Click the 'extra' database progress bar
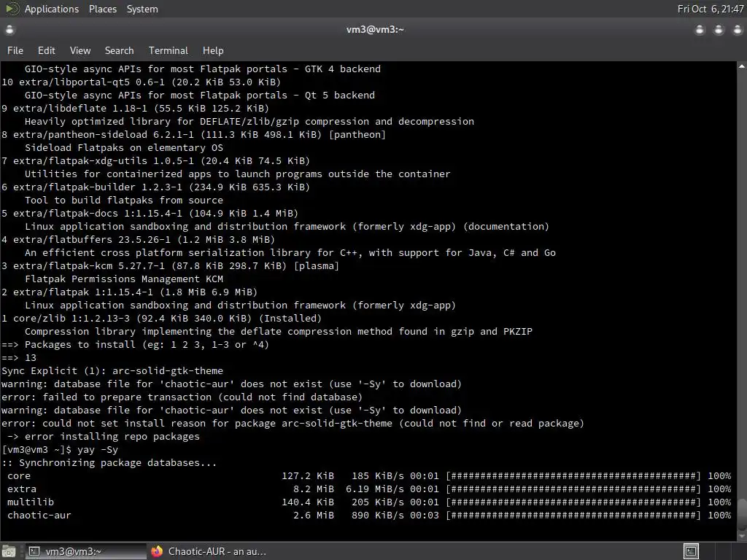Image resolution: width=747 pixels, height=560 pixels. click(x=573, y=489)
